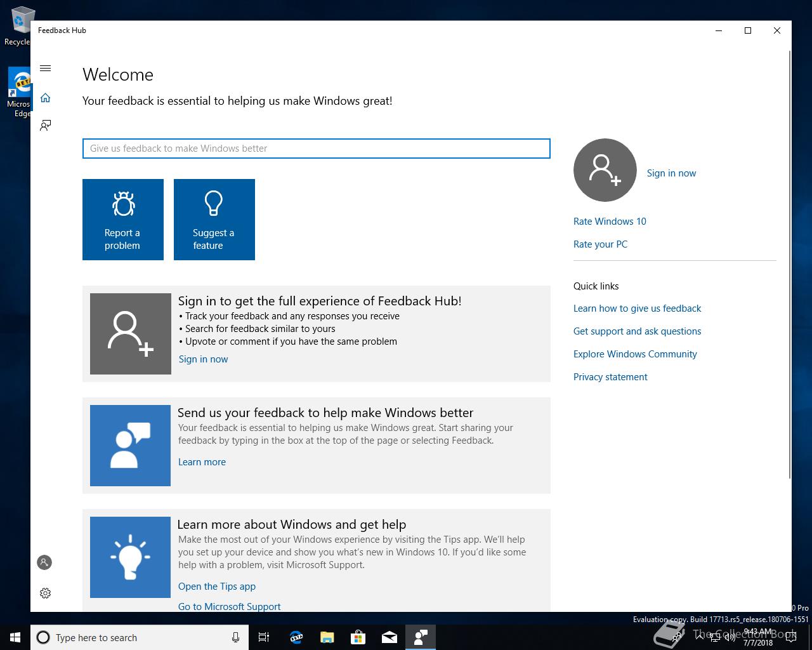The width and height of the screenshot is (812, 650).
Task: Open Rate your PC link
Action: [x=600, y=244]
